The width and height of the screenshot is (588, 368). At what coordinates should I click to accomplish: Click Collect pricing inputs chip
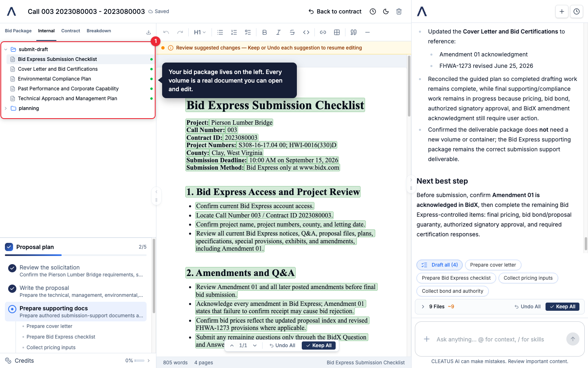[x=528, y=278]
